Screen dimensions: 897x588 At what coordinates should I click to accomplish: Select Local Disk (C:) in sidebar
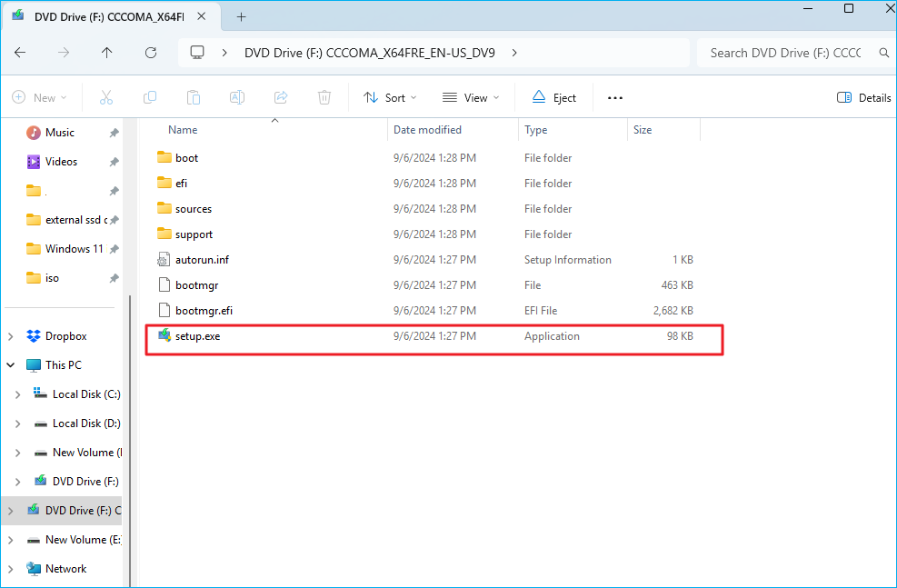[85, 394]
